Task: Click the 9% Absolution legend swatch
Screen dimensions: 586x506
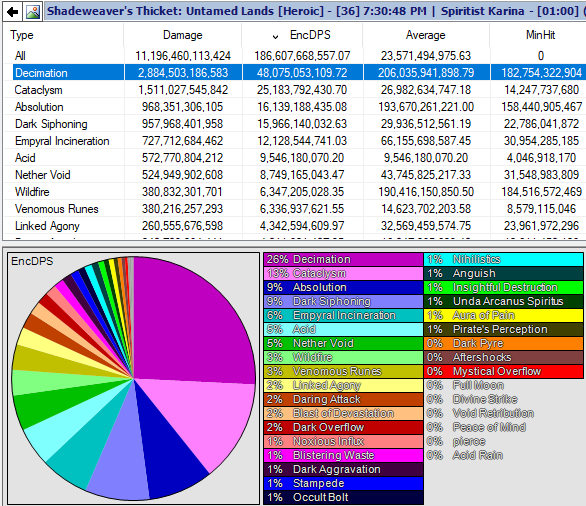Action: click(343, 287)
